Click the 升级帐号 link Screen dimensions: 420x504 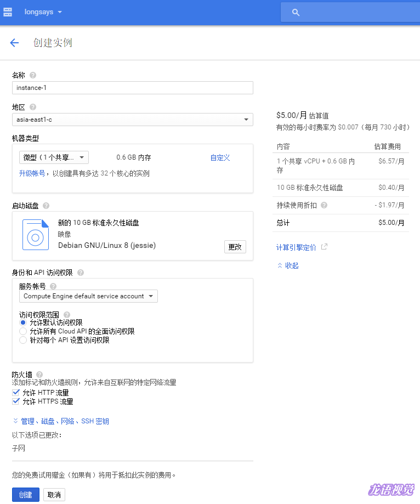[32, 173]
